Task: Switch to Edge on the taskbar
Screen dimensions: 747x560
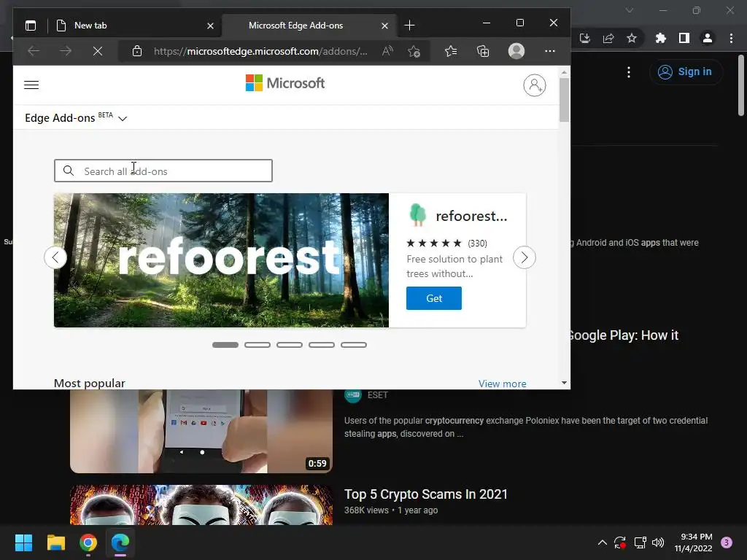Action: tap(120, 542)
